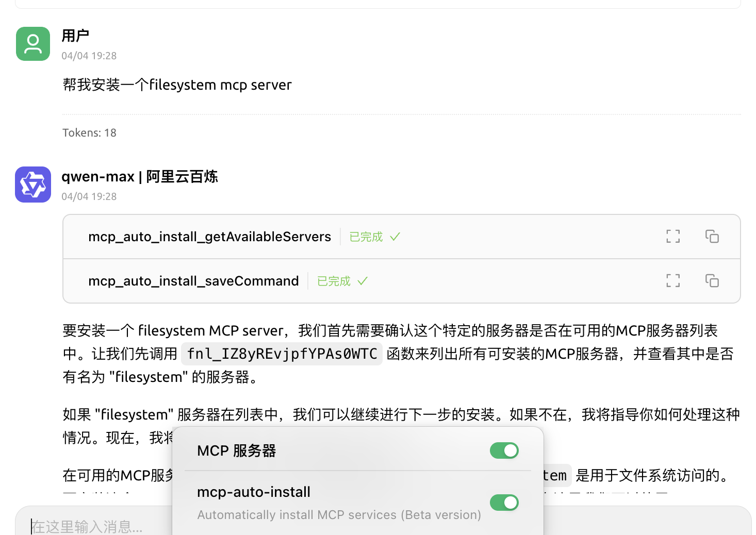Expand the mcp_auto_install_getAvailableServers tool call row
The height and width of the screenshot is (535, 756).
point(209,237)
